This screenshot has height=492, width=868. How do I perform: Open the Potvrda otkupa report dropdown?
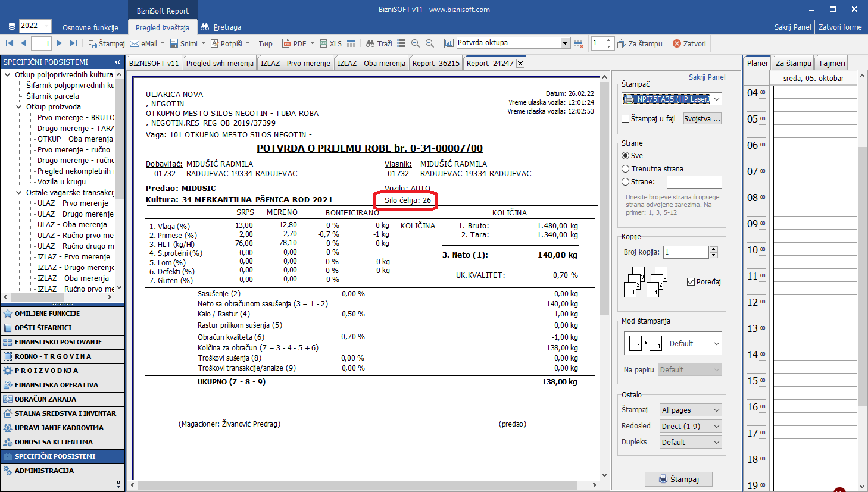click(x=565, y=43)
